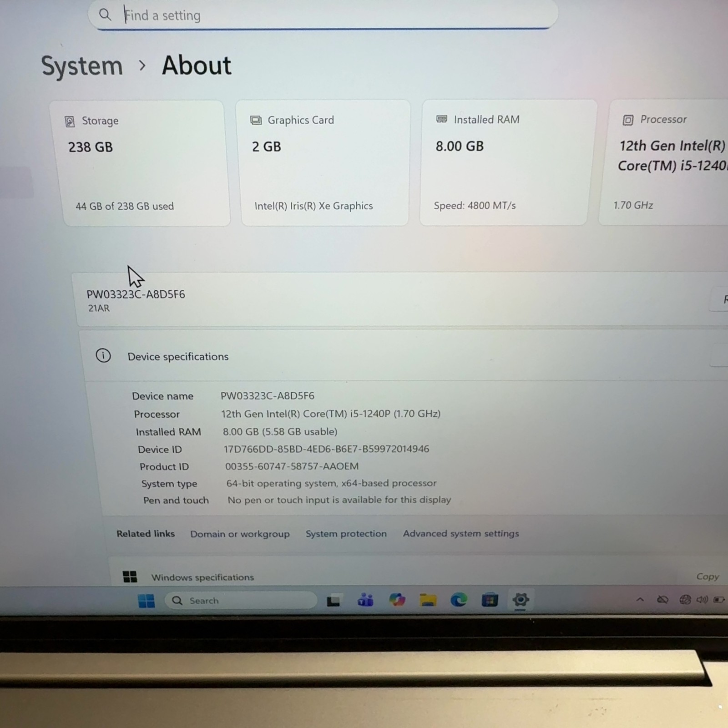Viewport: 728px width, 728px height.
Task: Select the Device ID value
Action: (x=326, y=449)
